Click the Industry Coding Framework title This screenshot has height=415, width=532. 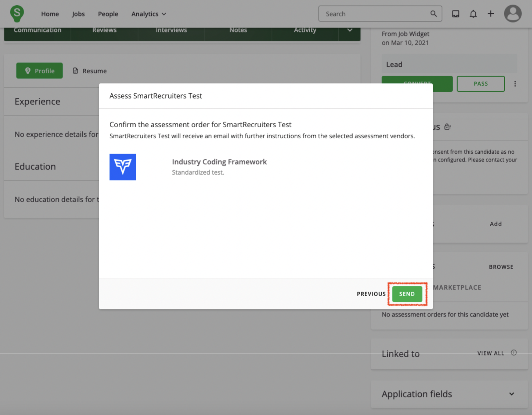point(219,162)
